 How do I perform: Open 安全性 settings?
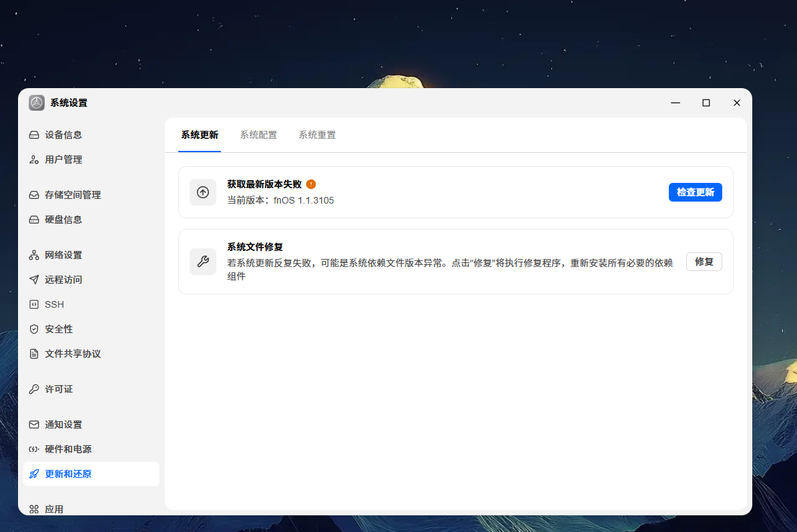[91, 329]
